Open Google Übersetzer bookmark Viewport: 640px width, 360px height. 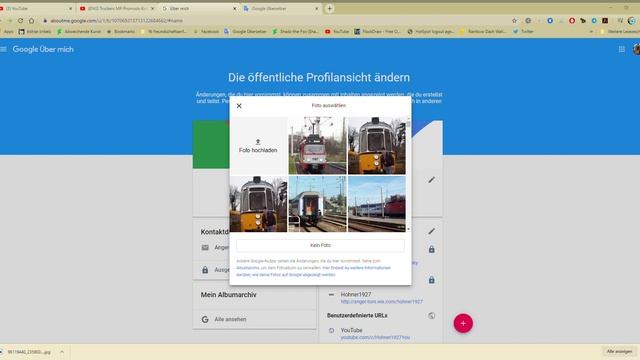coord(245,31)
